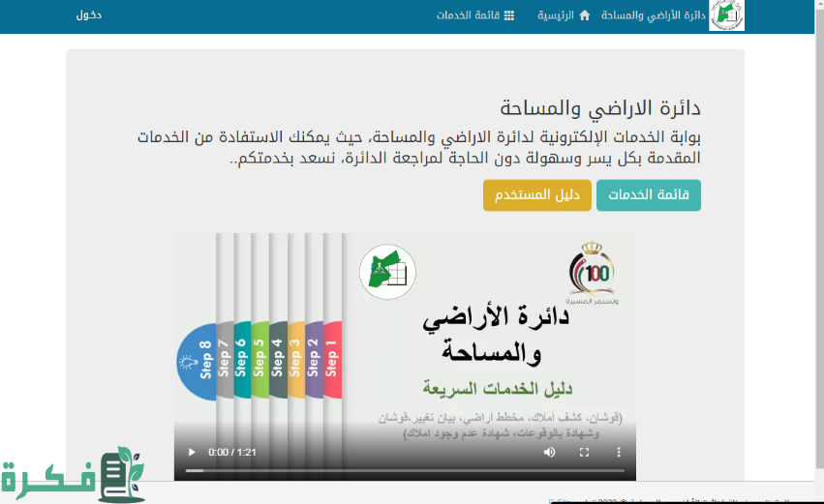The width and height of the screenshot is (824, 504).
Task: Click the دخول login link
Action: coord(89,15)
